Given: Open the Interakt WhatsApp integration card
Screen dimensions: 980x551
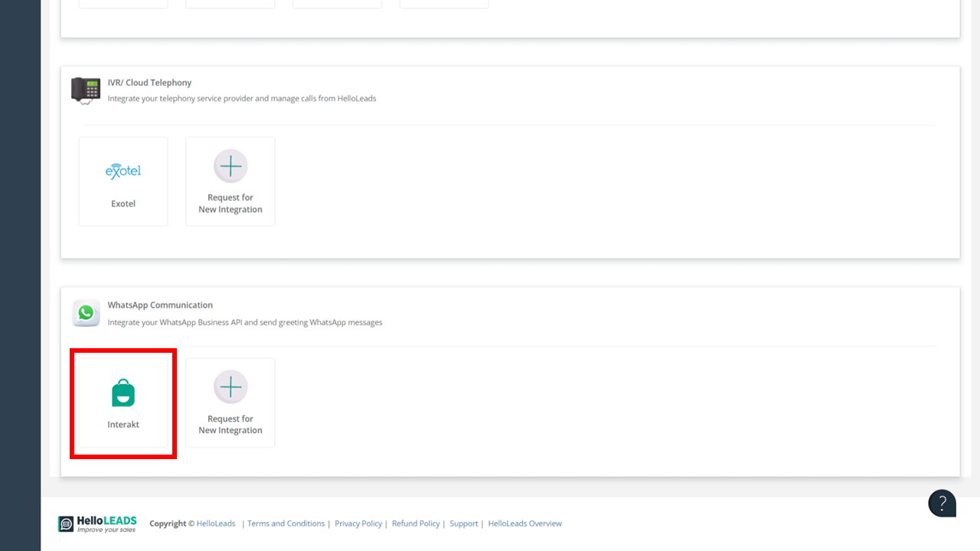Looking at the screenshot, I should 123,403.
